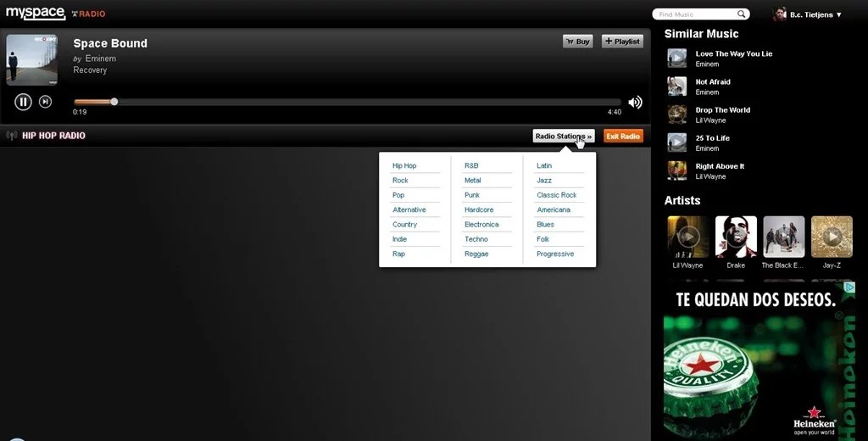Image resolution: width=868 pixels, height=441 pixels.
Task: Select the Electronica station
Action: [x=481, y=225]
